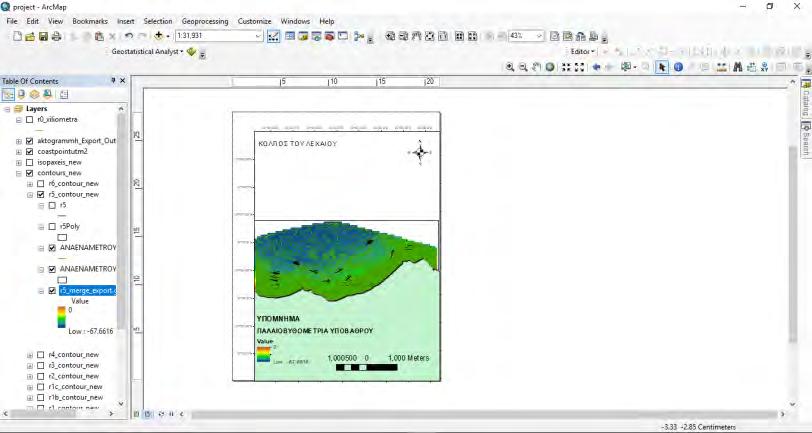Open the Editor dropdown menu
This screenshot has width=812, height=433.
pos(583,52)
